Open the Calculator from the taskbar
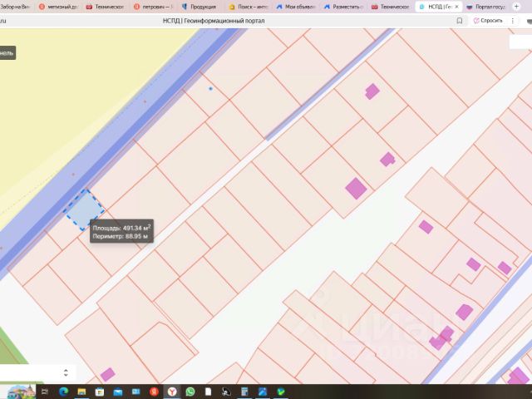The height and width of the screenshot is (399, 532). point(244,392)
